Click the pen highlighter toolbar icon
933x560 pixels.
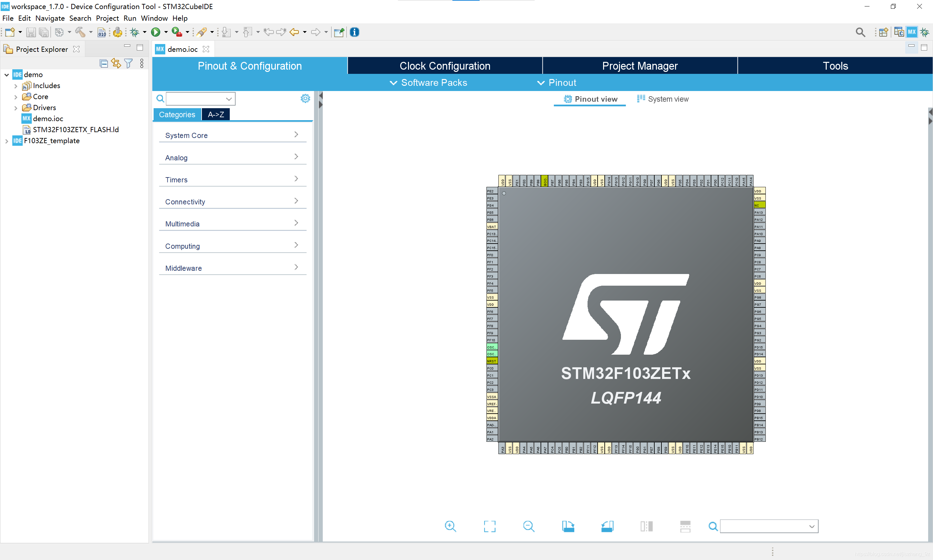[x=202, y=32]
